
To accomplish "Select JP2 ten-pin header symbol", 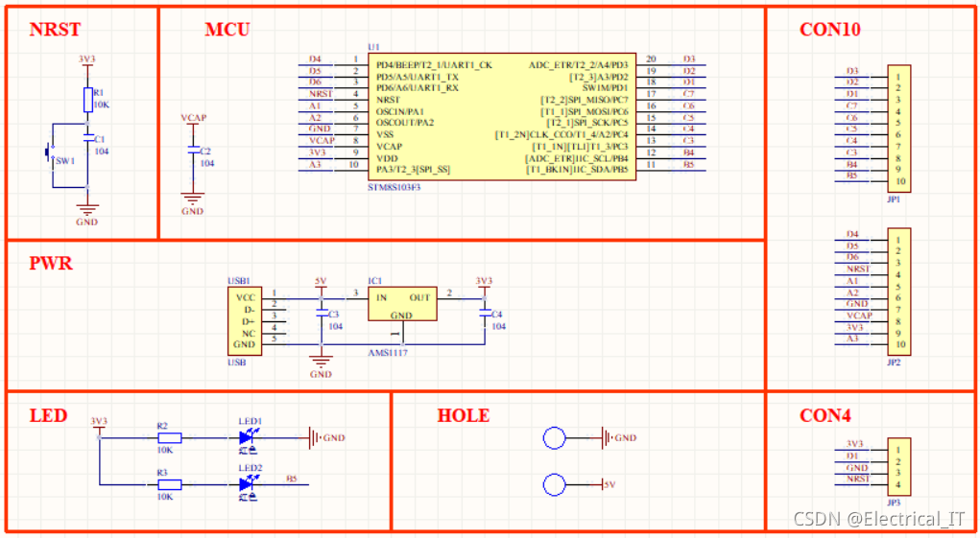I will click(898, 292).
